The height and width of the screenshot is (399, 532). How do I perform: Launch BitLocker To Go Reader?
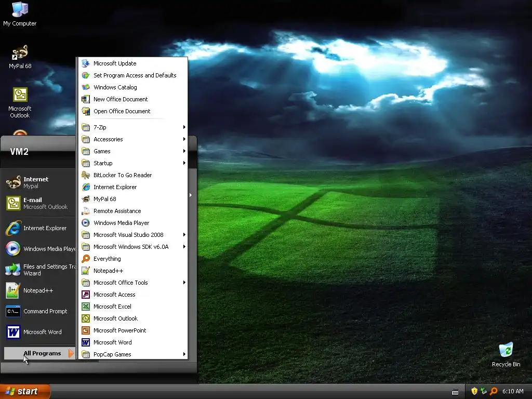[132, 175]
